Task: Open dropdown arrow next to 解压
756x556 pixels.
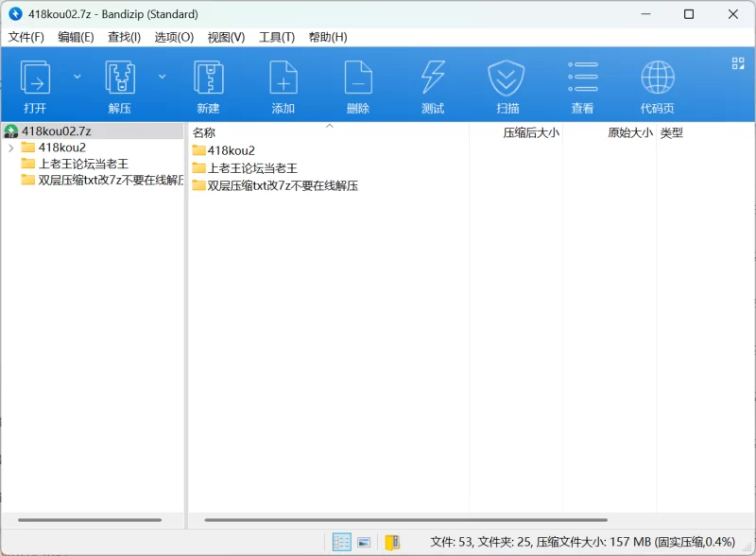Action: (x=162, y=77)
